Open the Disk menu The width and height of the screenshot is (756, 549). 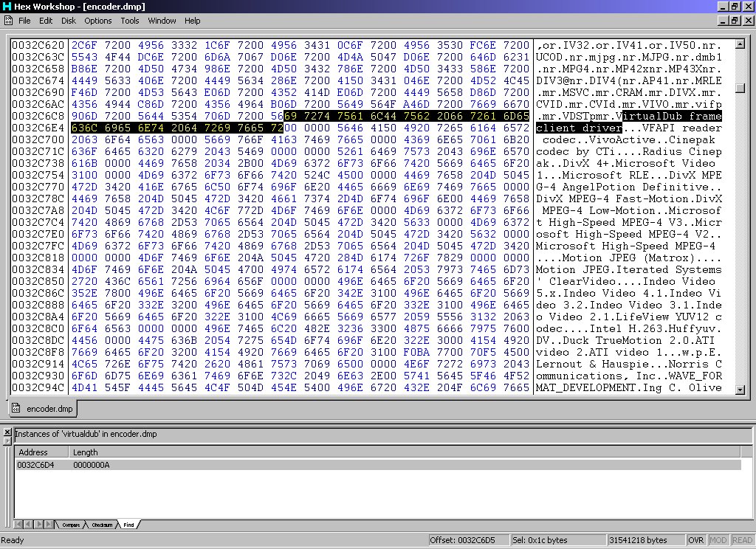[x=69, y=21]
